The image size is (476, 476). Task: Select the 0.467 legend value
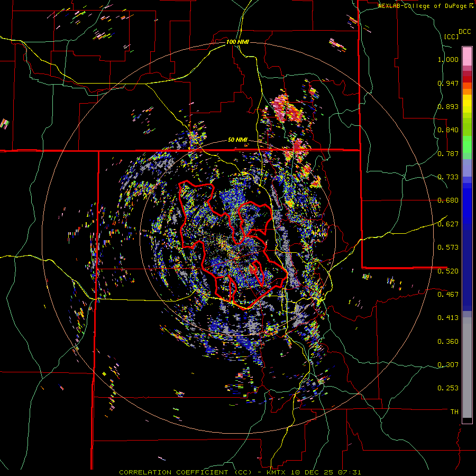[x=448, y=295]
